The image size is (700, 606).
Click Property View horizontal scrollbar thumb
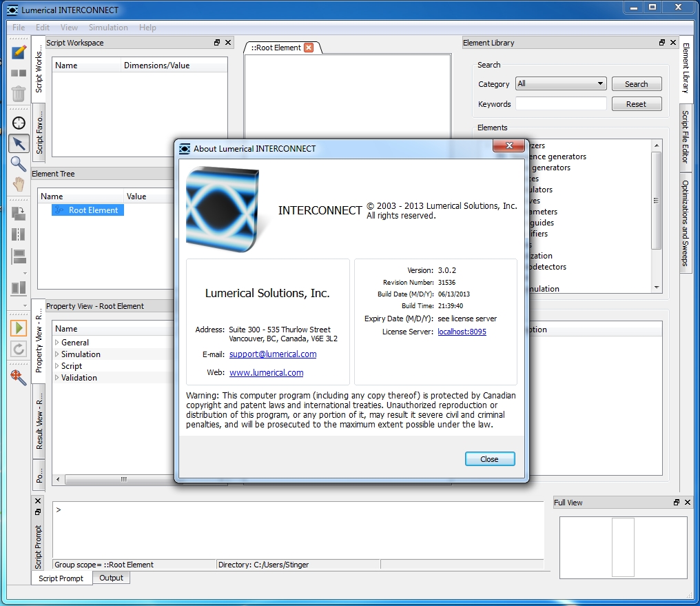123,479
